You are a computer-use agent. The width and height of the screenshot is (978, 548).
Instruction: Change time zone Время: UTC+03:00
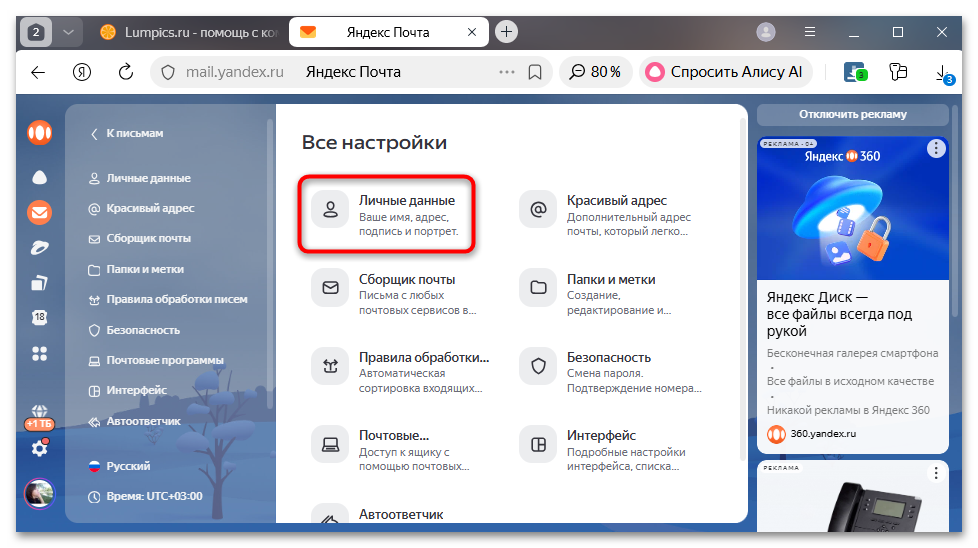point(145,496)
